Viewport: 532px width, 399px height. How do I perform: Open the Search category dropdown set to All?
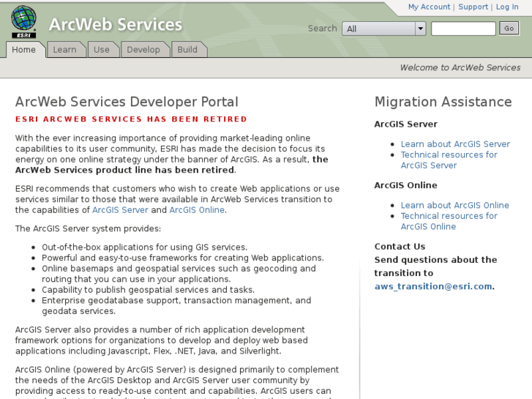[383, 29]
